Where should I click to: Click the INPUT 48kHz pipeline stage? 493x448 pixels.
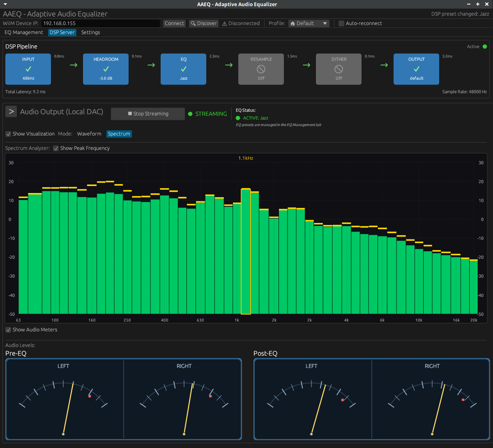coord(28,69)
